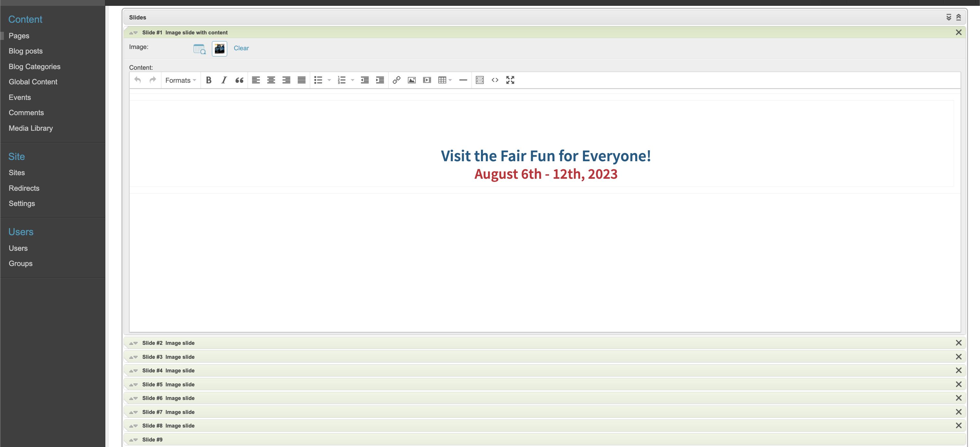
Task: Remove Slide #5 with X button
Action: (958, 384)
